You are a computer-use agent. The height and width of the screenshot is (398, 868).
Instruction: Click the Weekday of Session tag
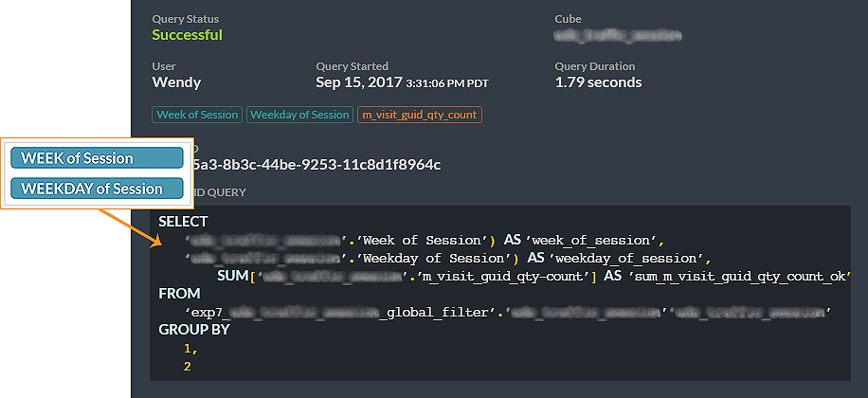299,116
